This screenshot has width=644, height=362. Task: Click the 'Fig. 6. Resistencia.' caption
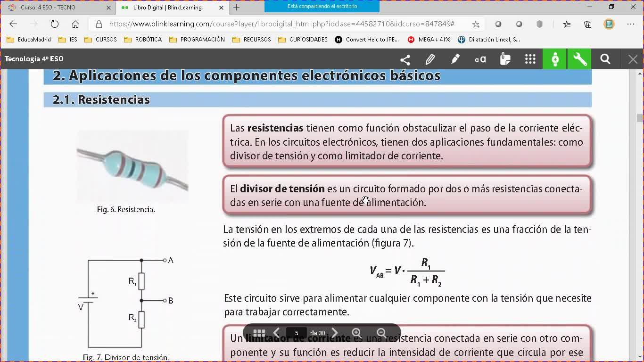[x=126, y=209]
